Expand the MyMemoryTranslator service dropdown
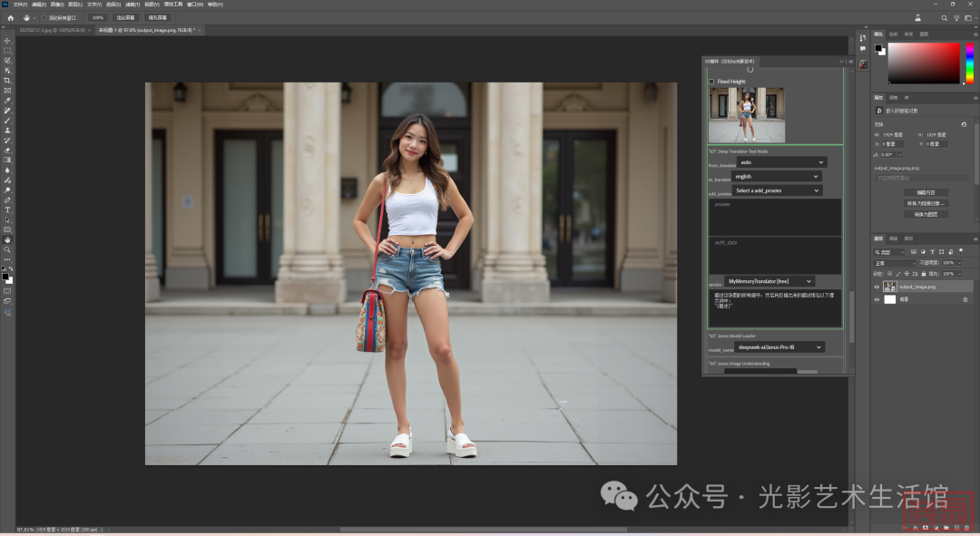The image size is (980, 536). pos(769,281)
